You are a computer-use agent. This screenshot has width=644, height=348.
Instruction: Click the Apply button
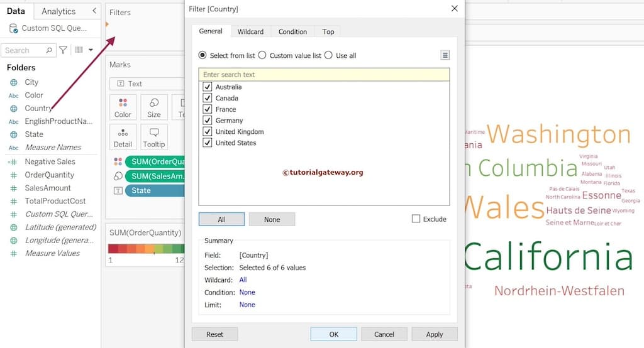[435, 334]
